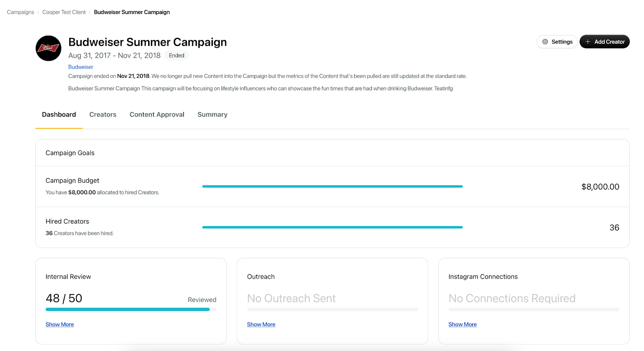Viewport: 644px width, 351px height.
Task: Switch to the Dashboard tab
Action: point(59,115)
